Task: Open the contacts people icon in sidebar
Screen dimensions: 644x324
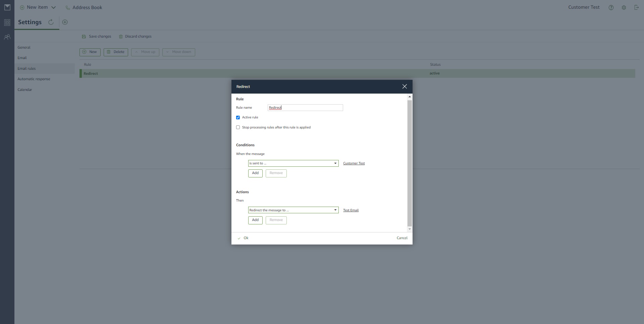Action: tap(7, 37)
